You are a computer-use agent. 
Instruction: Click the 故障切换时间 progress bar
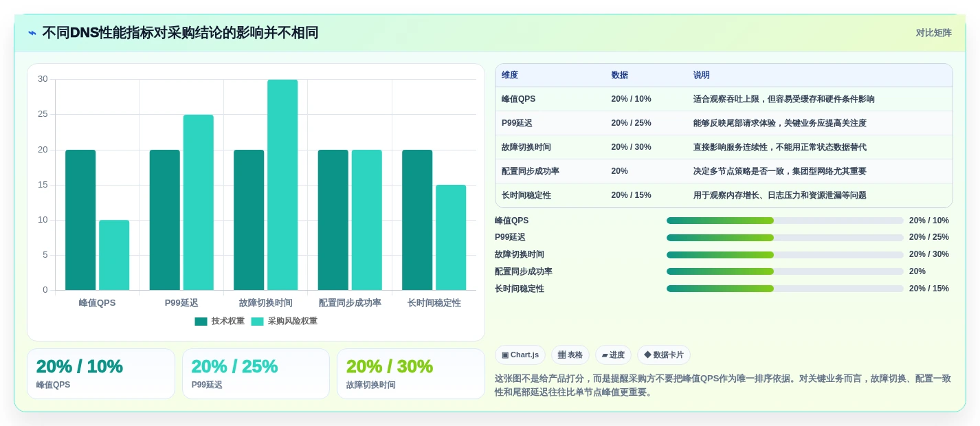[x=785, y=254]
